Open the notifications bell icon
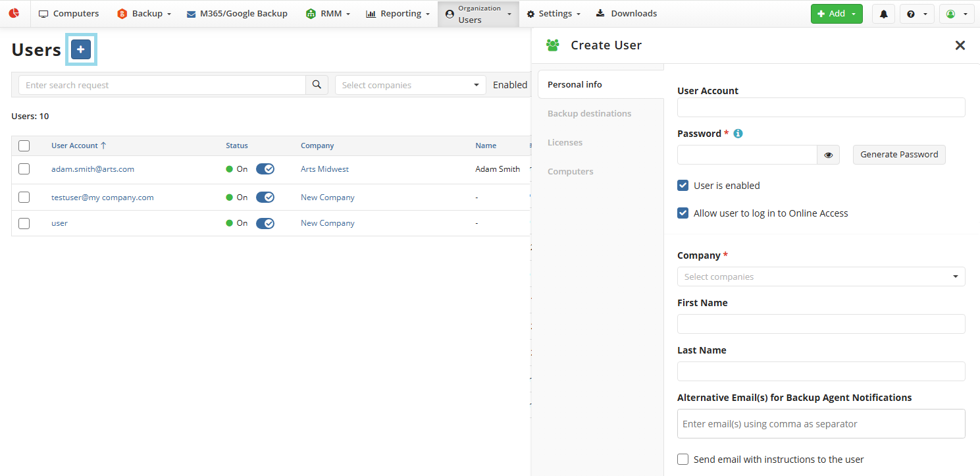This screenshot has height=476, width=980. tap(883, 14)
